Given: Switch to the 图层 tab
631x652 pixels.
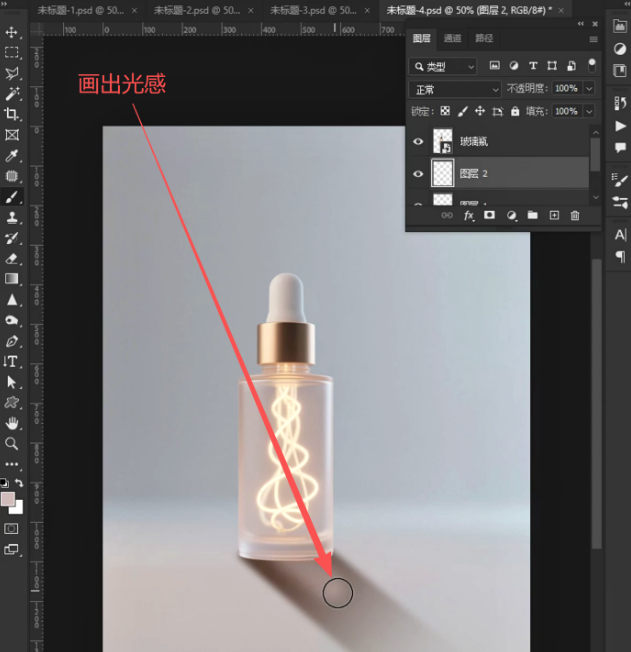Looking at the screenshot, I should (x=421, y=38).
